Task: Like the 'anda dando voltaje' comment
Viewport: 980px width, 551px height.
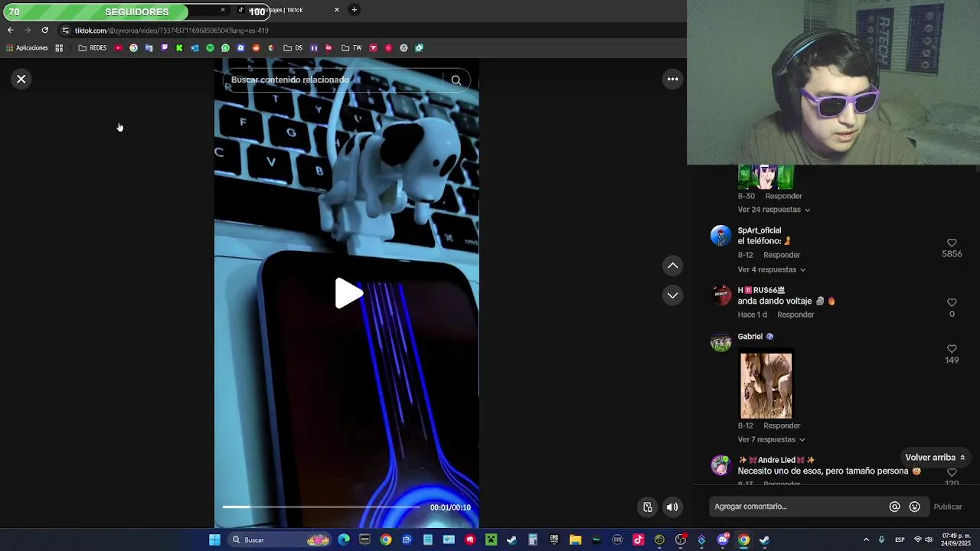Action: tap(952, 303)
